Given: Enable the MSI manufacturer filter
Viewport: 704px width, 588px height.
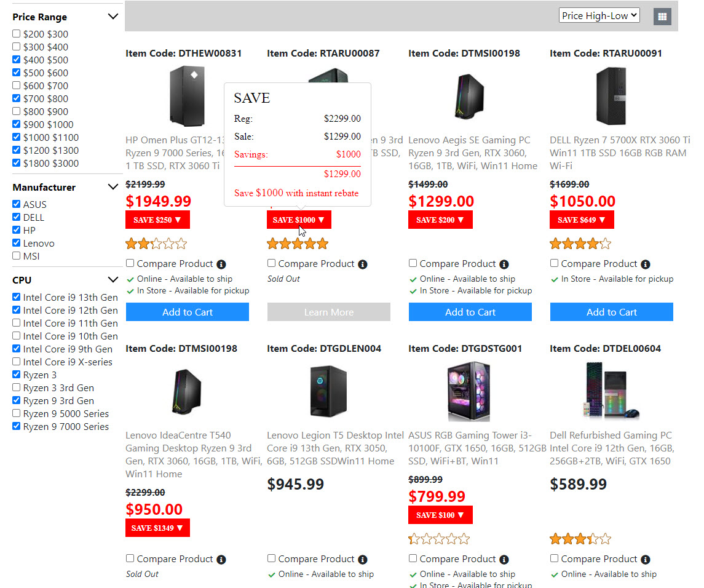Looking at the screenshot, I should pos(17,256).
